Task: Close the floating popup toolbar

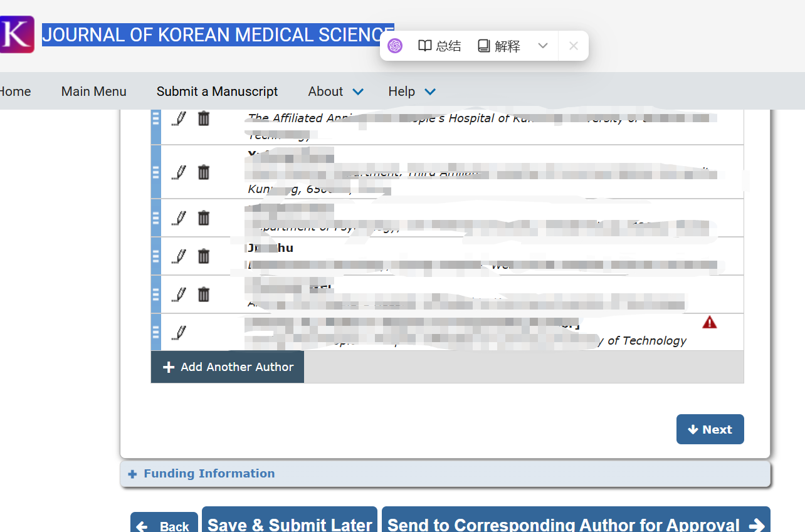Action: (573, 46)
